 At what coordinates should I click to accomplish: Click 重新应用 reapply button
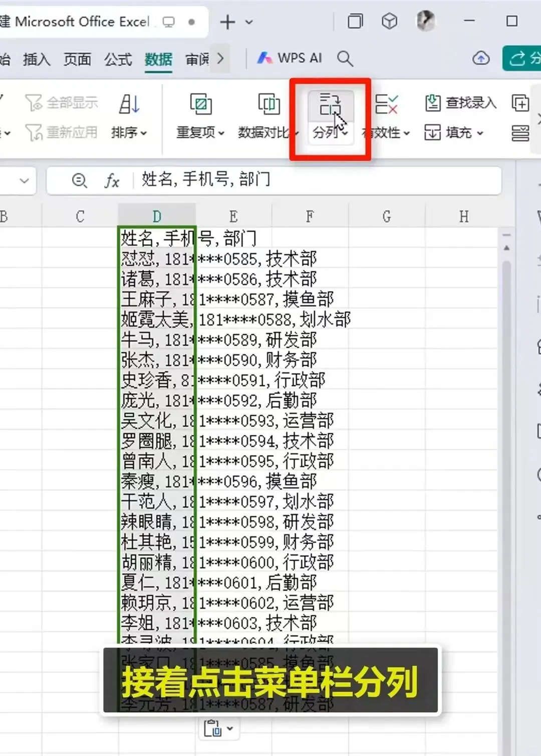[61, 133]
